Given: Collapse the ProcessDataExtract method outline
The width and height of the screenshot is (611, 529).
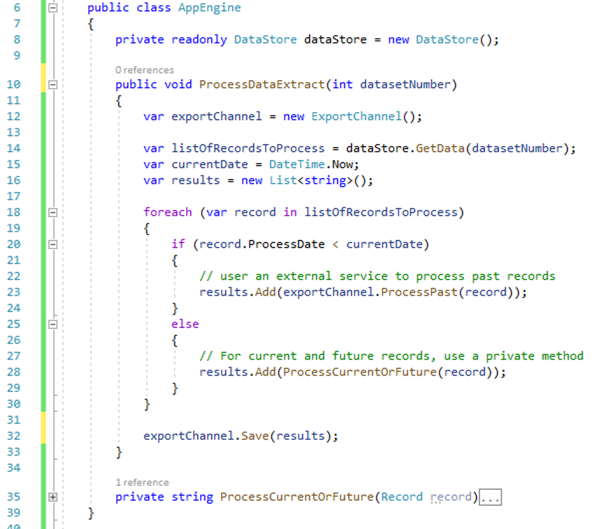Looking at the screenshot, I should click(x=53, y=84).
